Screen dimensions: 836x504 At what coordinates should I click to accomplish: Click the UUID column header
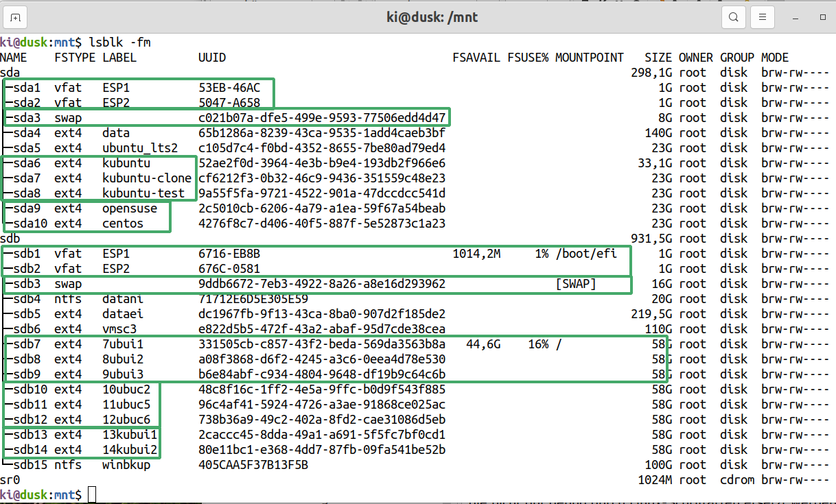[211, 58]
